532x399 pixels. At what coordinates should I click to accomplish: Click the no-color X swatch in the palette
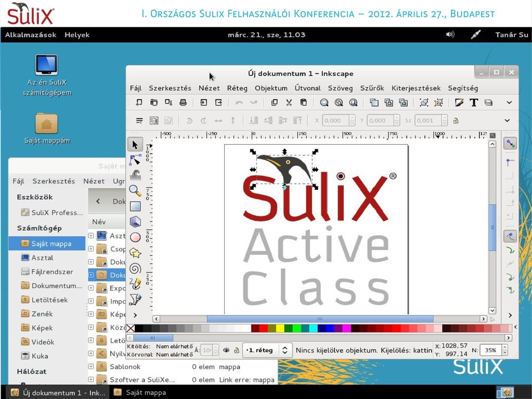pos(130,328)
